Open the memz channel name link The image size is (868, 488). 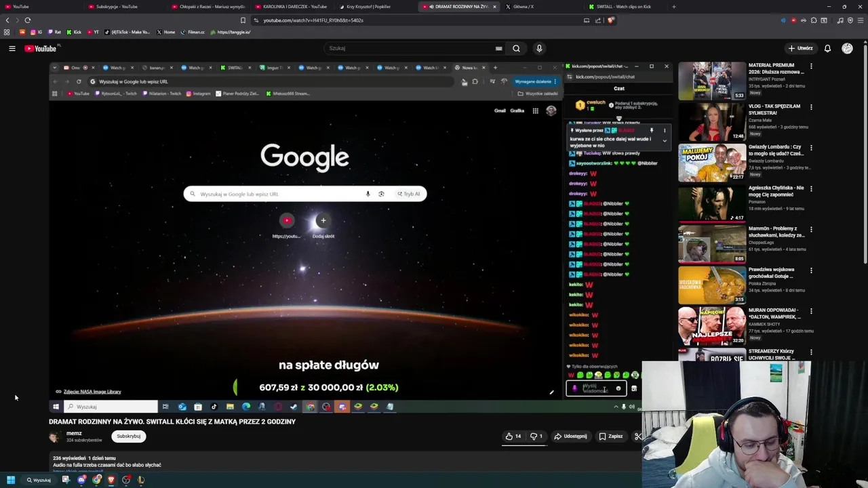(74, 433)
